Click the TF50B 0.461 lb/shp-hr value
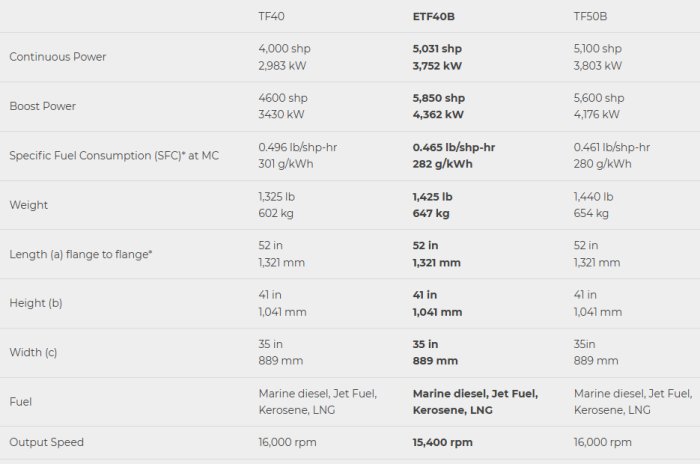Image resolution: width=700 pixels, height=464 pixels. coord(612,147)
